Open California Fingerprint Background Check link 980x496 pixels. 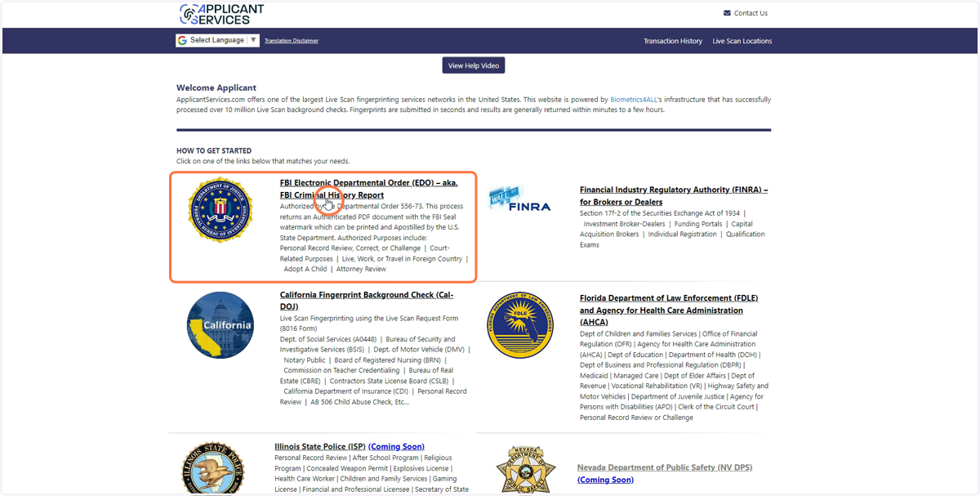(x=367, y=301)
